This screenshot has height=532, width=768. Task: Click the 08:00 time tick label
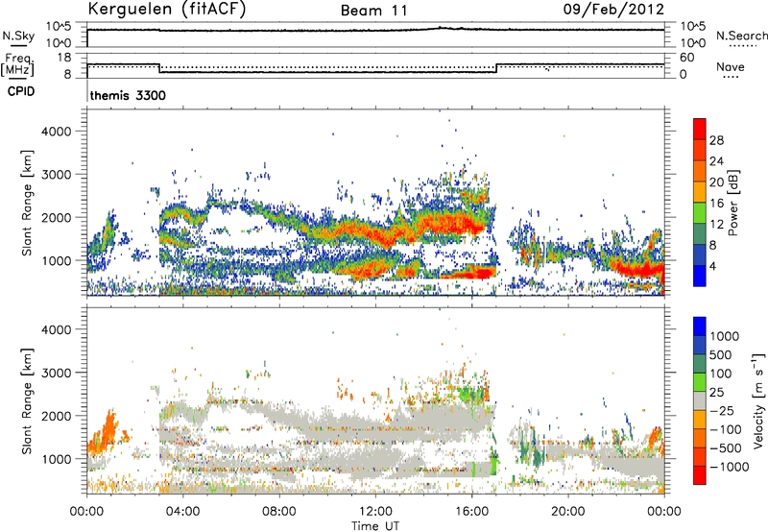coord(278,512)
